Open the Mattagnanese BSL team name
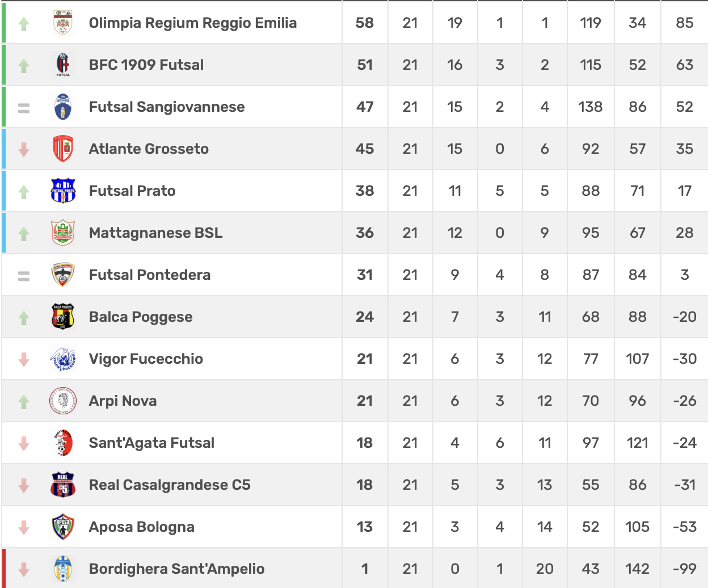708x588 pixels. point(155,233)
